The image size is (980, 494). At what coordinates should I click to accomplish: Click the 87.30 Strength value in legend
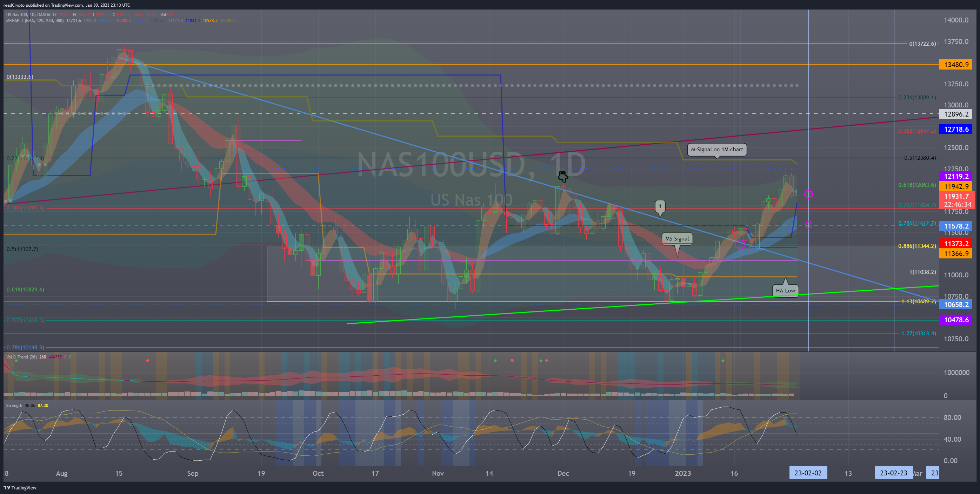(x=43, y=405)
